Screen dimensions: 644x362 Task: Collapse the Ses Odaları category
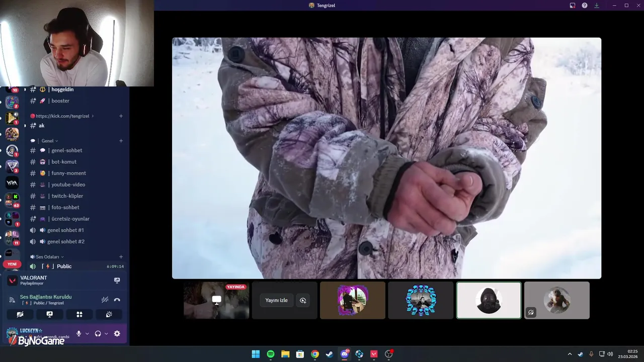(47, 257)
